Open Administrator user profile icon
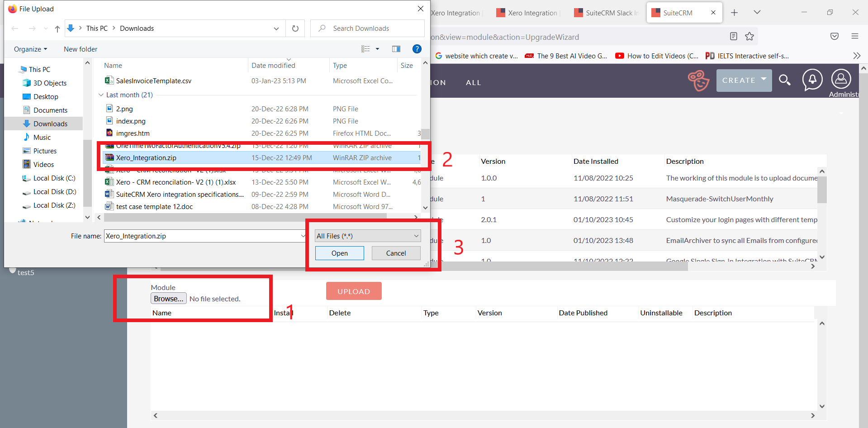The width and height of the screenshot is (868, 428). [841, 79]
